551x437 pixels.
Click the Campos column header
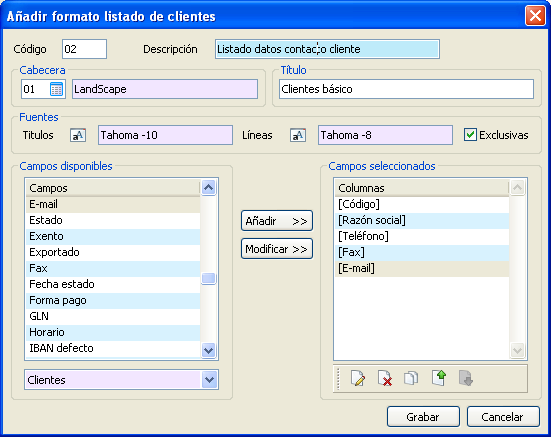click(x=113, y=188)
